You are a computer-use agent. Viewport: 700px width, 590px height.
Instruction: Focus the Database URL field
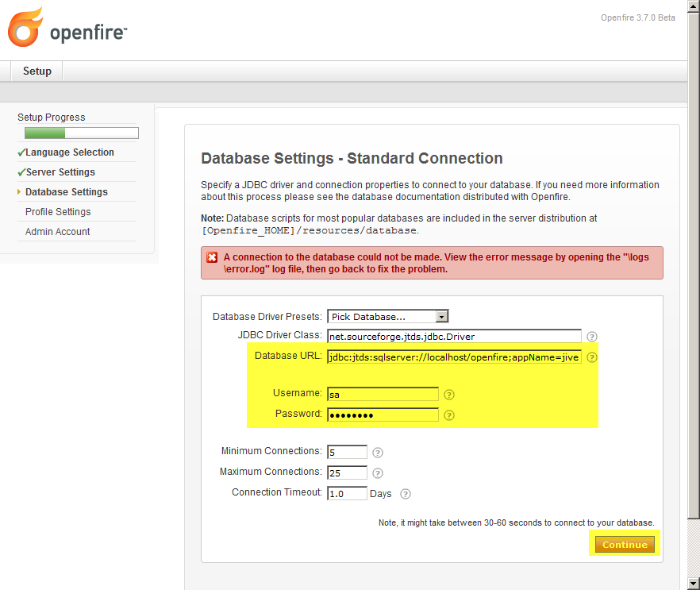(x=454, y=357)
